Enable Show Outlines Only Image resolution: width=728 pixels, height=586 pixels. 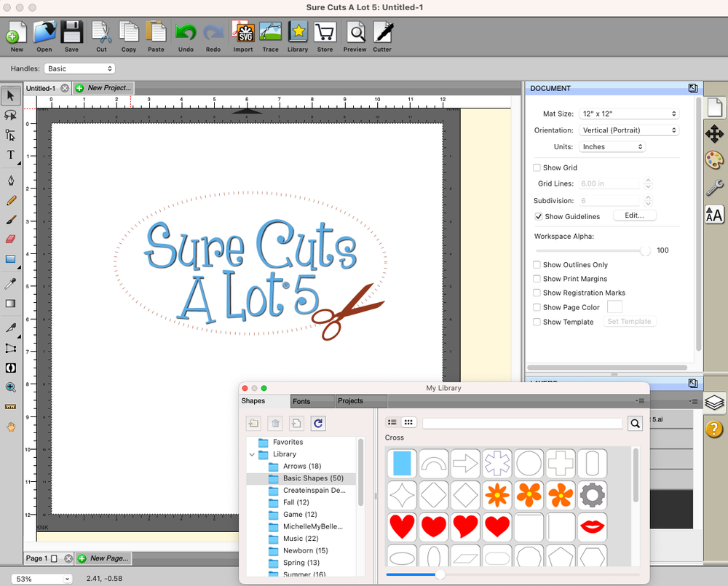pos(537,264)
